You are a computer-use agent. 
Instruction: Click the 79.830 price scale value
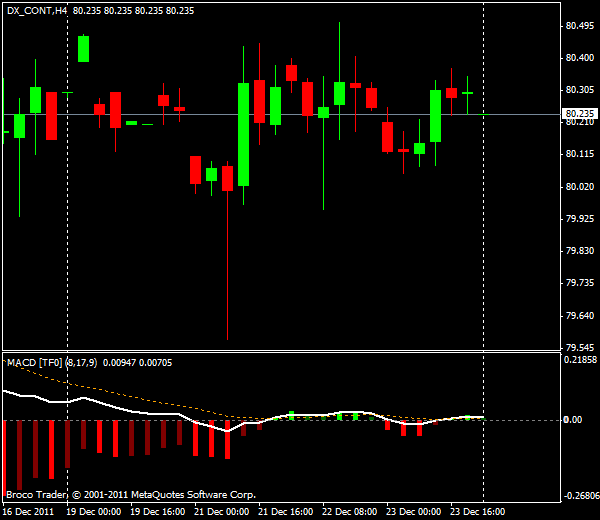[x=580, y=251]
